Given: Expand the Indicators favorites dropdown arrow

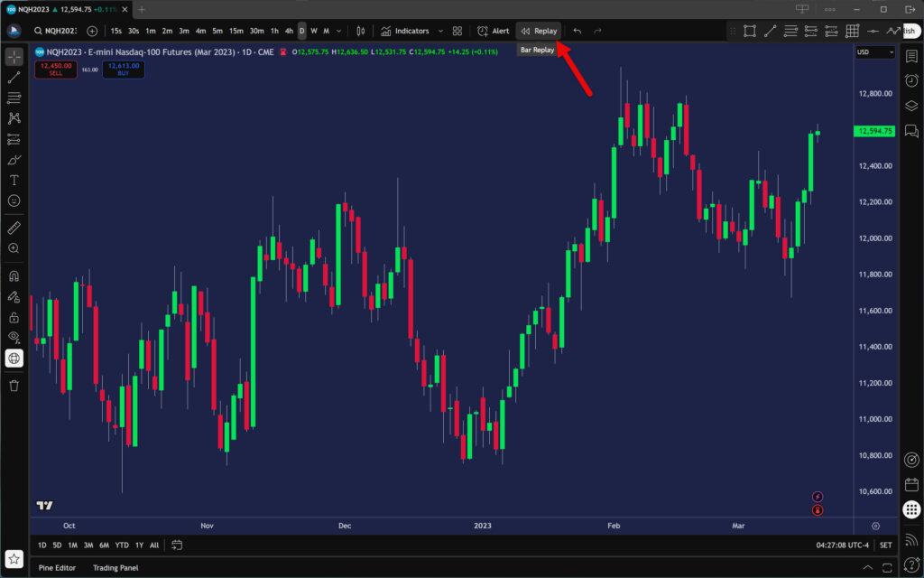Looking at the screenshot, I should [x=440, y=31].
